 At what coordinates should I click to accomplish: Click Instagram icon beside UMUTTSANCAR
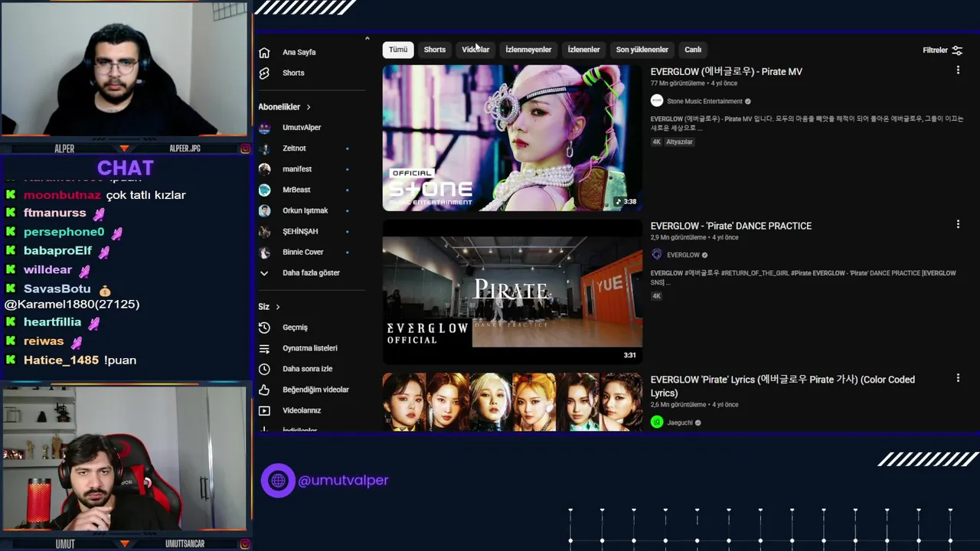coord(245,544)
